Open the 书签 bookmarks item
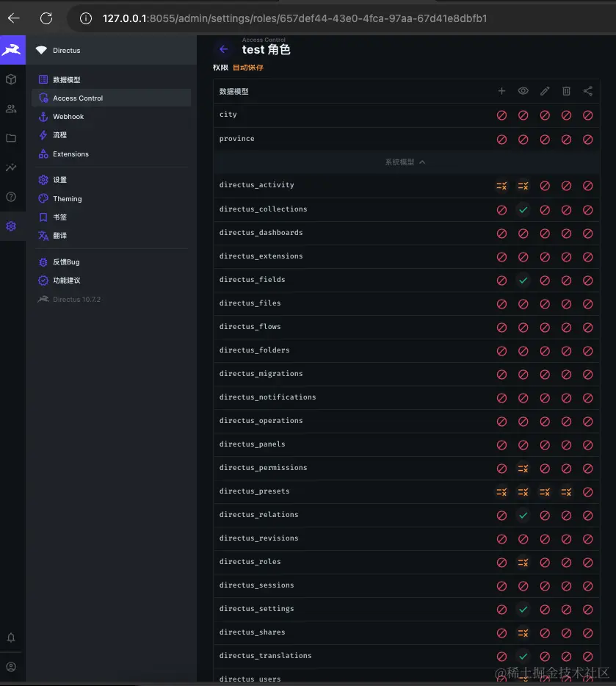Screen dimensions: 616x686 [x=111, y=217]
